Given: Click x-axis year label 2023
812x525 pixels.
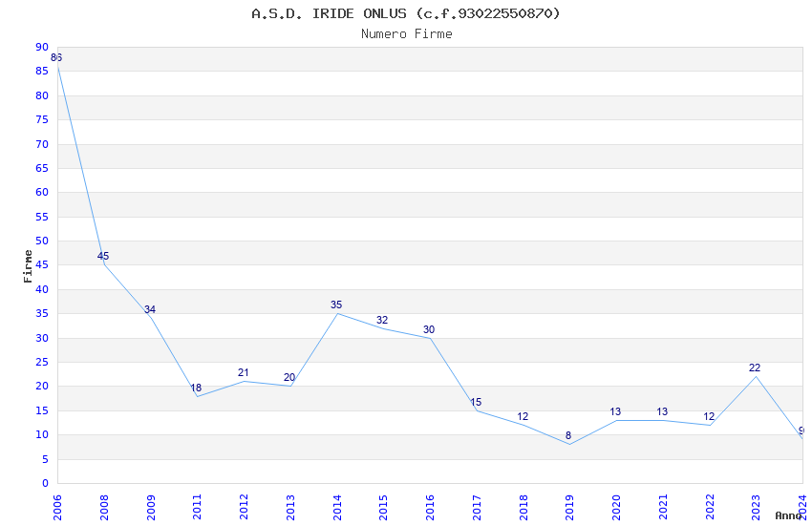Looking at the screenshot, I should pos(756,508).
